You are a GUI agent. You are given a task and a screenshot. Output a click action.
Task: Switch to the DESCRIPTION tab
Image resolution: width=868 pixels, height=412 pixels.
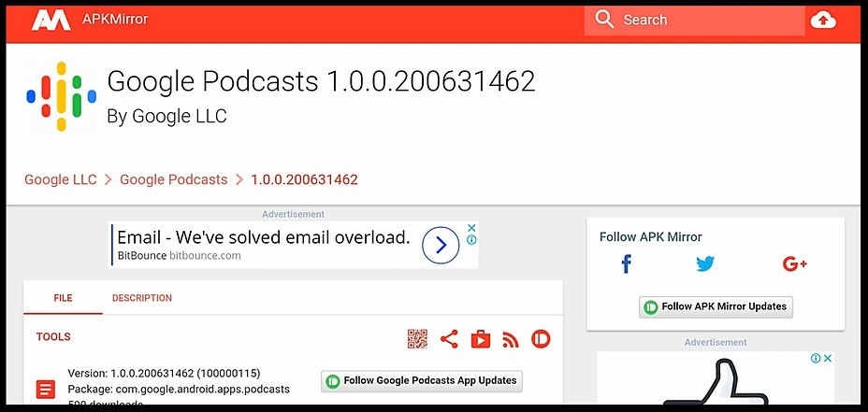(x=142, y=298)
